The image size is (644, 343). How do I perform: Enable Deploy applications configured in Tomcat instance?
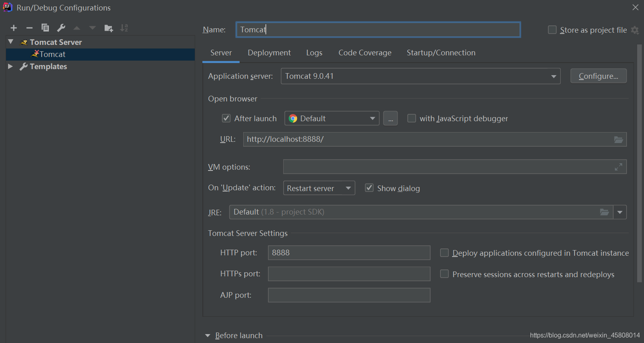[x=444, y=253]
